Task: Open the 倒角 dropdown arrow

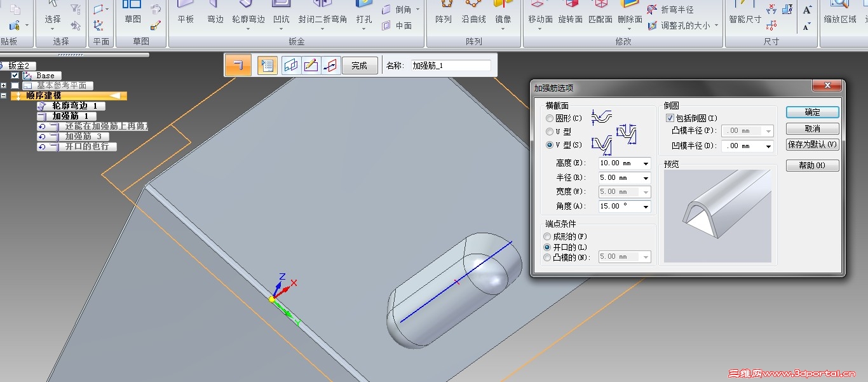Action: (417, 10)
